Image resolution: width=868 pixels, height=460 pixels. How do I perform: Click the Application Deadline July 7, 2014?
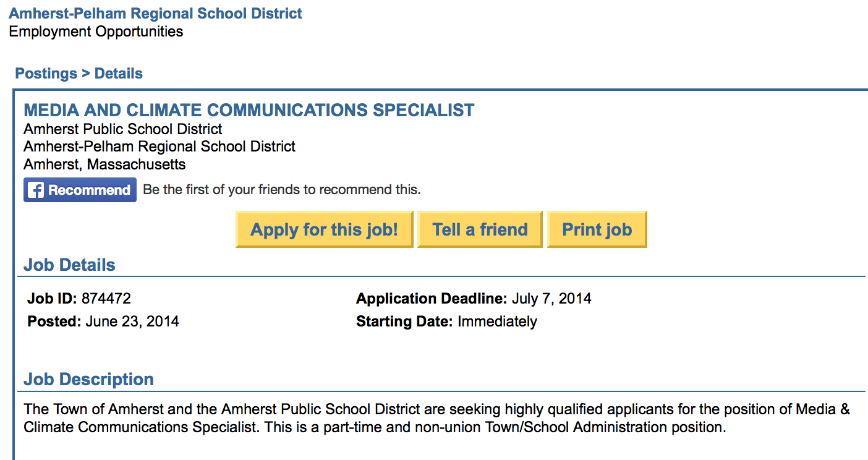tap(551, 299)
